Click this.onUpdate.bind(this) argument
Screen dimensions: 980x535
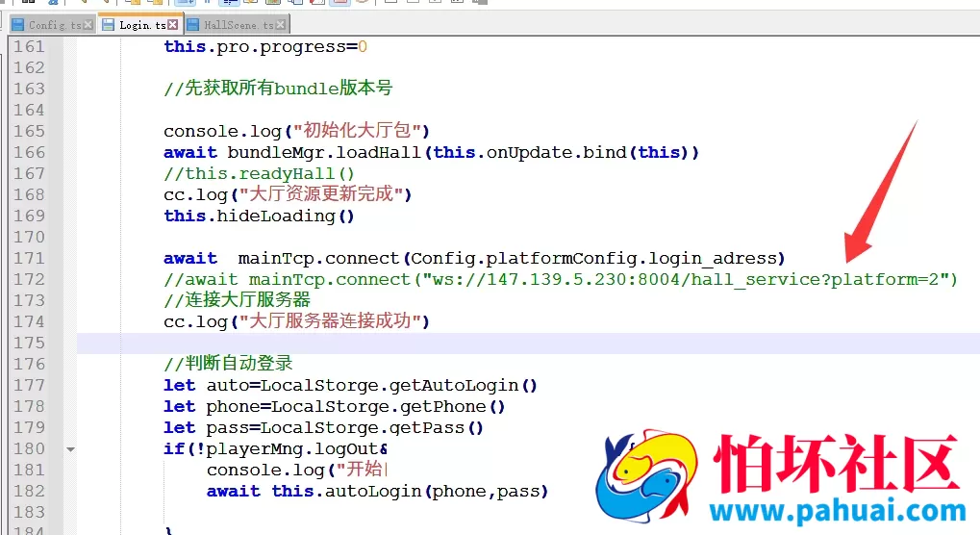pyautogui.click(x=562, y=152)
